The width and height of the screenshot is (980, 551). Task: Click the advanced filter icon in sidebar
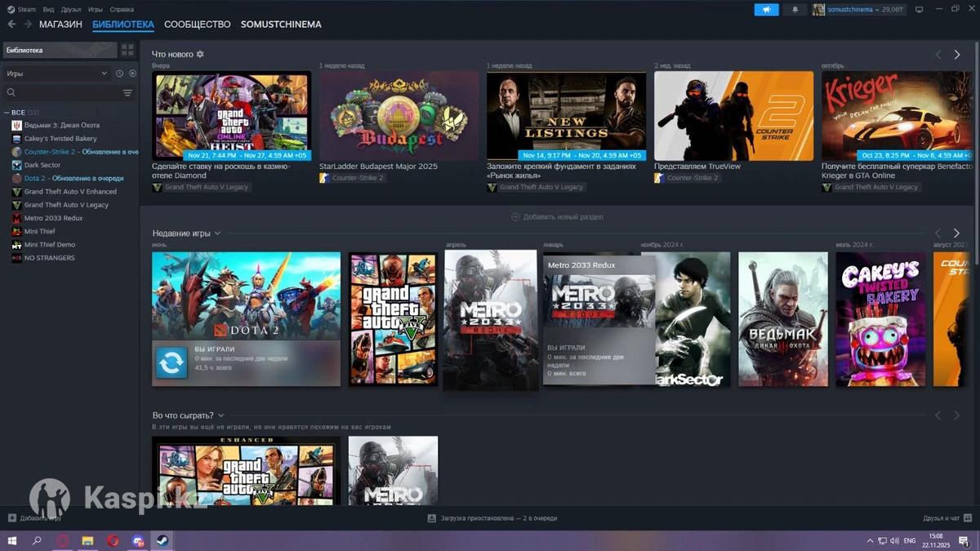click(x=127, y=93)
